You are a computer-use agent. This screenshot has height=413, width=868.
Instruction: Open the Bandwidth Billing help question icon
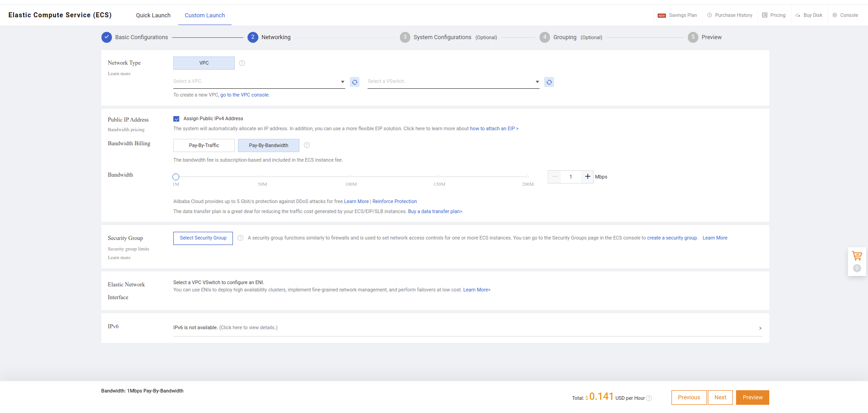pyautogui.click(x=307, y=145)
